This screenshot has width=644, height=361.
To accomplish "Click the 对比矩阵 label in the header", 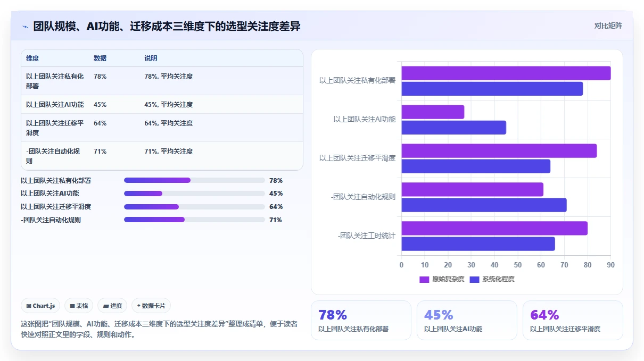I will click(x=608, y=26).
